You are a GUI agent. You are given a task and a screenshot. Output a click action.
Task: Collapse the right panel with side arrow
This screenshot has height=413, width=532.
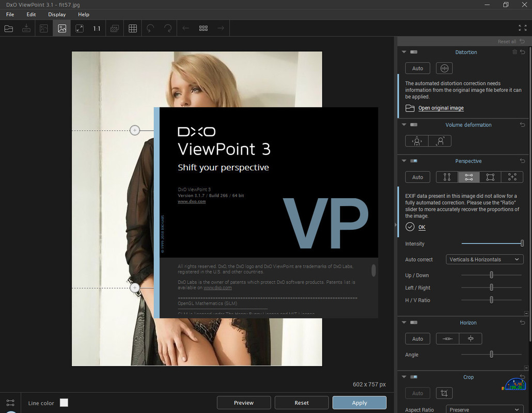395,225
